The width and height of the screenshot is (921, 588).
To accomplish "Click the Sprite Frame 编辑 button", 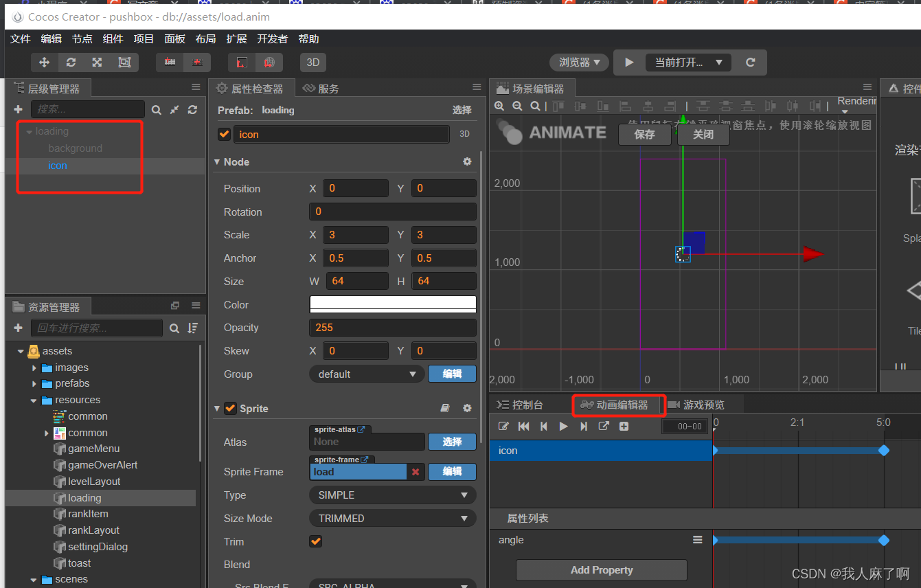I will click(452, 471).
